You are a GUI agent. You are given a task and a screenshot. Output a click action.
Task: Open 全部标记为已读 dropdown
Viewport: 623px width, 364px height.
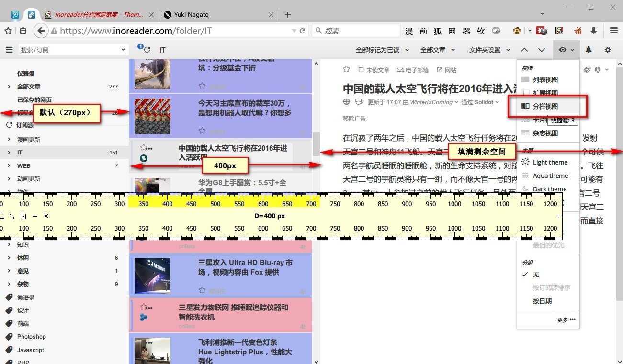click(383, 50)
